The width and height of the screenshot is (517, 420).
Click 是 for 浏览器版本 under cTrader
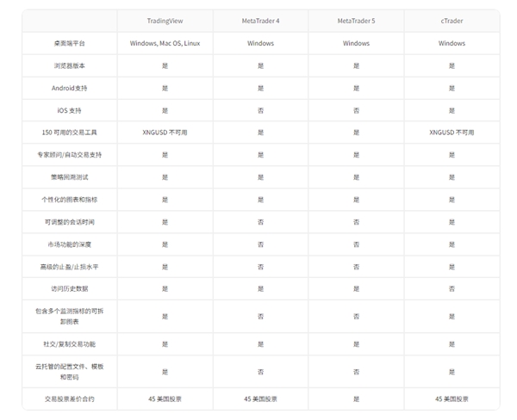[452, 66]
